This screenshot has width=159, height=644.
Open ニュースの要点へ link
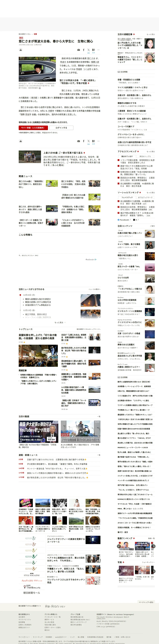coord(94,289)
